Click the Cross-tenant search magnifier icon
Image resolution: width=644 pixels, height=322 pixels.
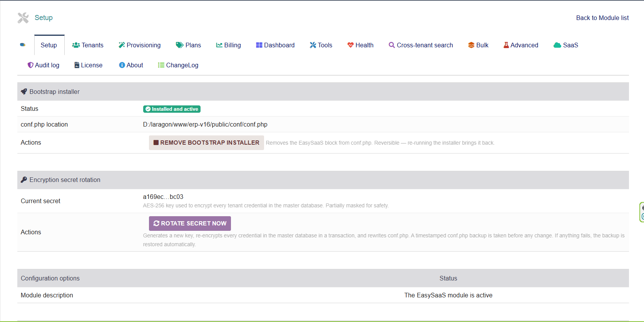coord(392,45)
